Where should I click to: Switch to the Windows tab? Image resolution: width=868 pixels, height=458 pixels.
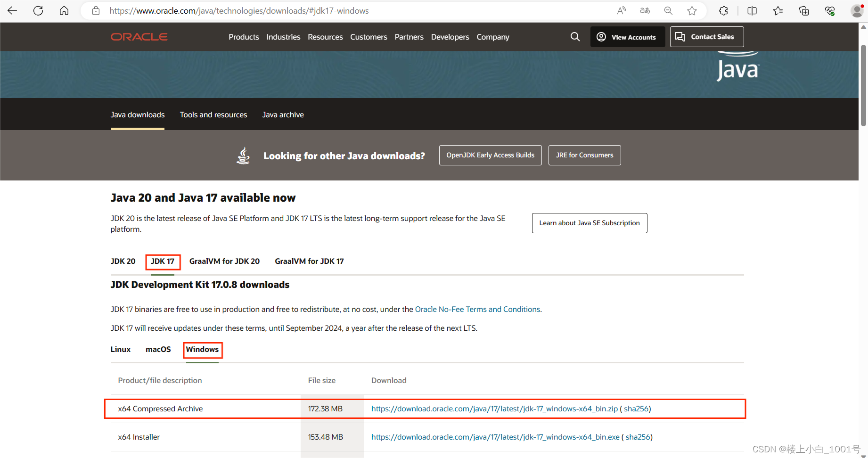coord(202,349)
